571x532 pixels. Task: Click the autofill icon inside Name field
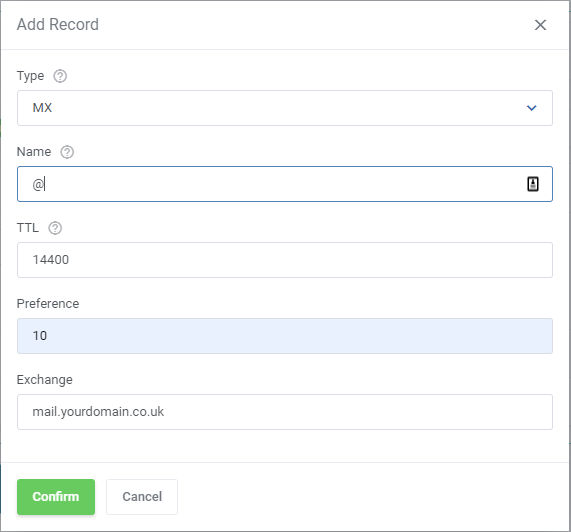(533, 184)
